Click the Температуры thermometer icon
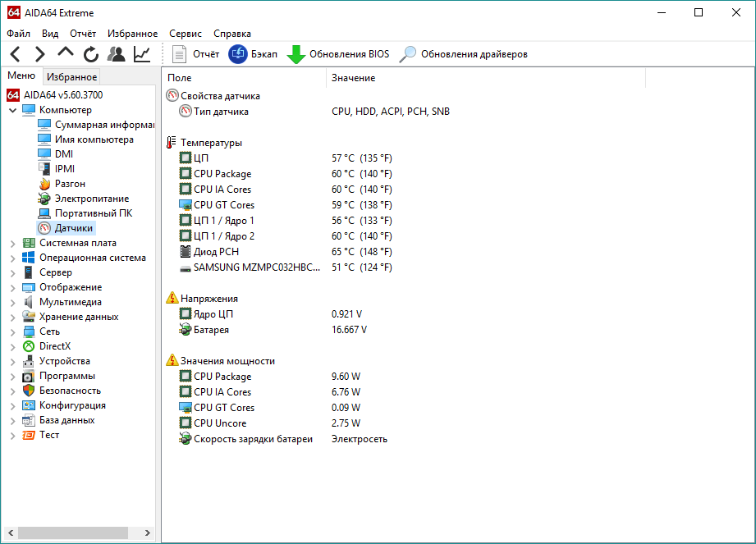Screen dimensions: 756x544 pyautogui.click(x=172, y=143)
